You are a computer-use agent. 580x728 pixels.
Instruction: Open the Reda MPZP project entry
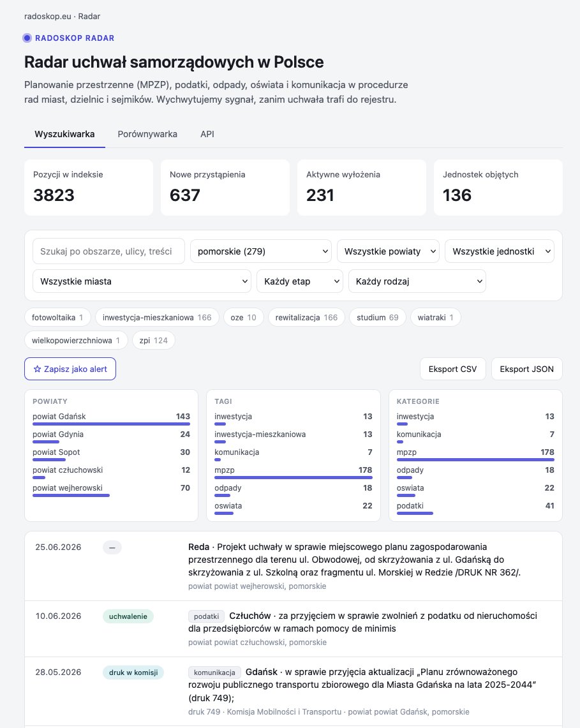(293, 566)
